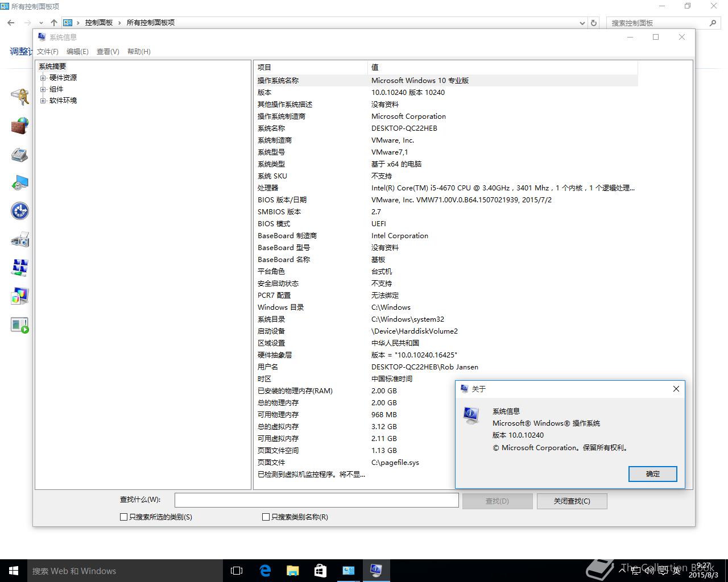The height and width of the screenshot is (582, 728).
Task: Open 编辑(E) menu
Action: [x=77, y=51]
